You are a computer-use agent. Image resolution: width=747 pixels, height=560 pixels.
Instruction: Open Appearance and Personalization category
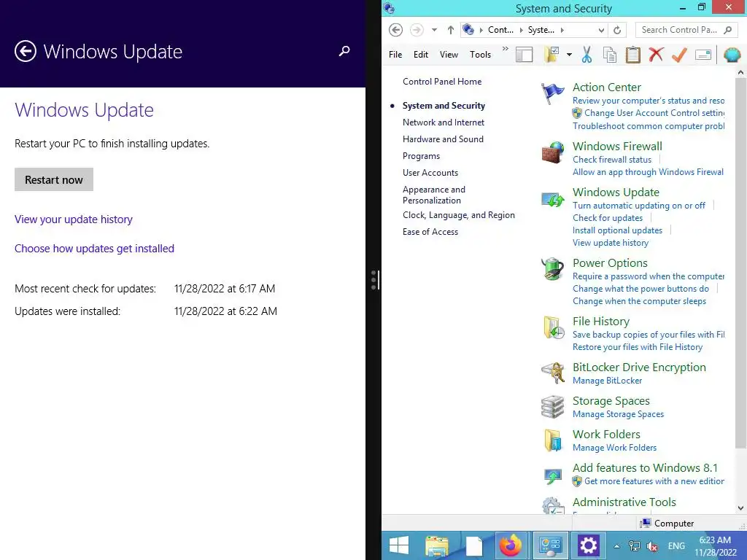[434, 195]
